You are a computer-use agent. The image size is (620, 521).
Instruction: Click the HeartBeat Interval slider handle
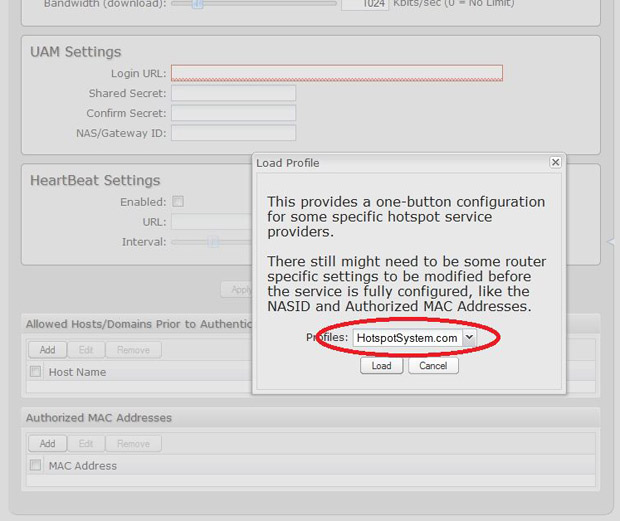coord(213,242)
